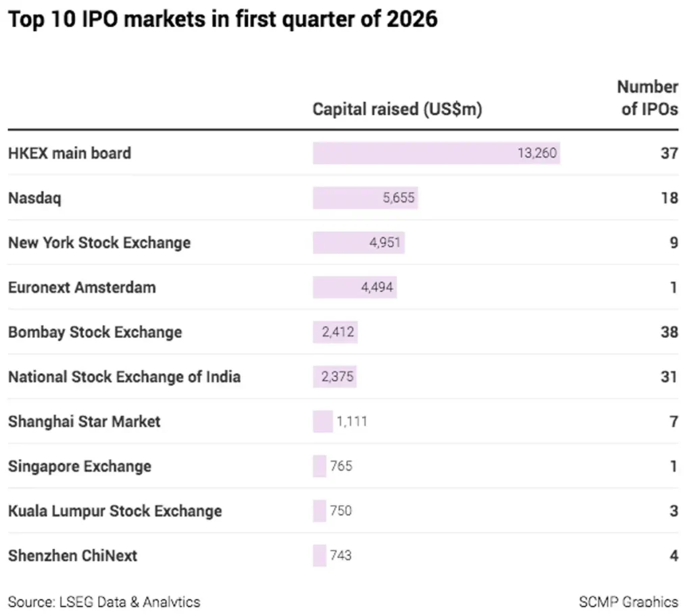Click the chart title about top IPO markets
The width and height of the screenshot is (692, 616).
pos(222,19)
